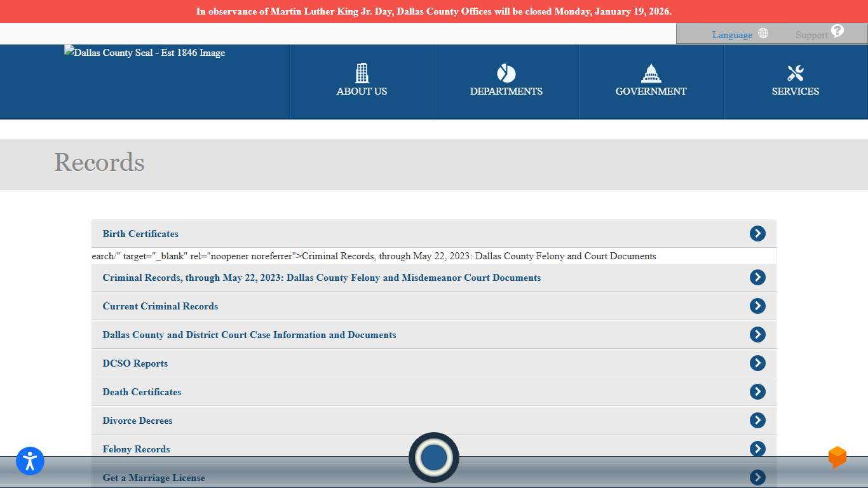The image size is (868, 488).
Task: Click the Current Criminal Records link
Action: point(160,306)
